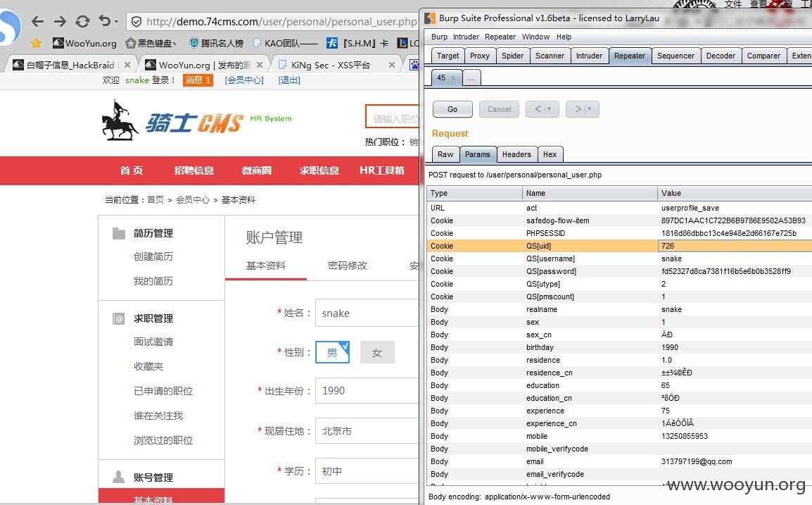This screenshot has width=812, height=505.
Task: Click the 姓名 input containing snake
Action: point(367,313)
